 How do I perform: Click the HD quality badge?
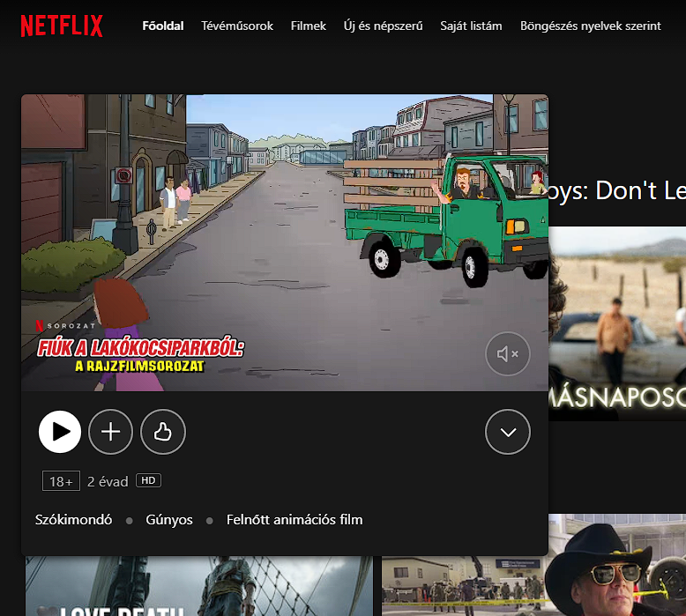pyautogui.click(x=148, y=480)
